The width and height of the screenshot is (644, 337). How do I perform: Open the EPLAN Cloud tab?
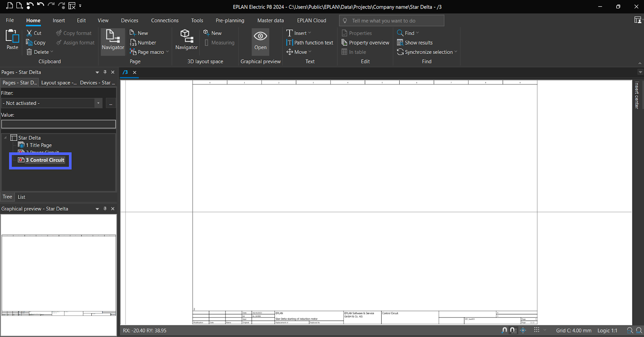pos(312,20)
